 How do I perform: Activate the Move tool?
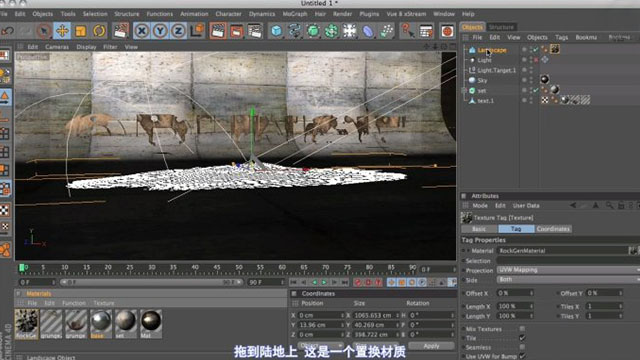pyautogui.click(x=62, y=31)
